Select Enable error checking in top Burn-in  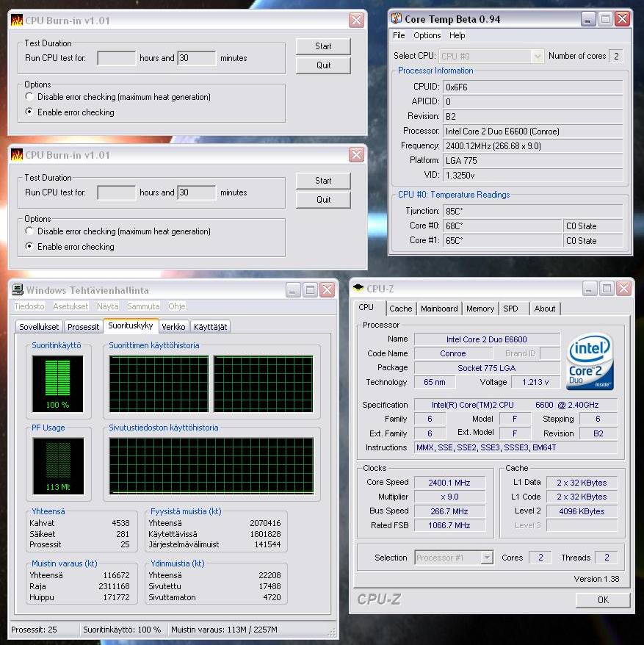pyautogui.click(x=29, y=112)
